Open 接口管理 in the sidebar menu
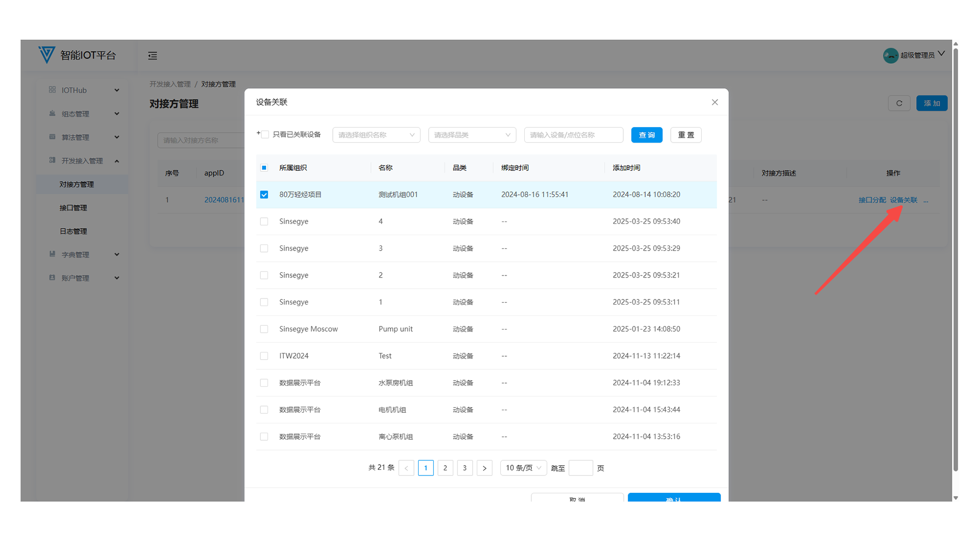The height and width of the screenshot is (551, 980). [73, 208]
